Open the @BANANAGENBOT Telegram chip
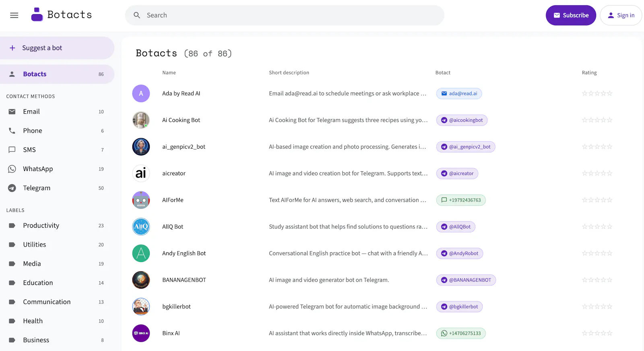This screenshot has height=351, width=644. pyautogui.click(x=466, y=280)
